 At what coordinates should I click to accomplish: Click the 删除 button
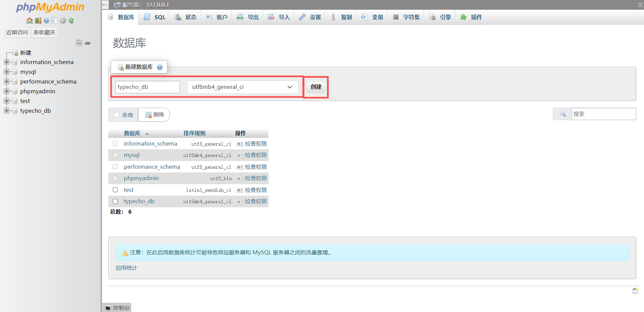point(154,115)
